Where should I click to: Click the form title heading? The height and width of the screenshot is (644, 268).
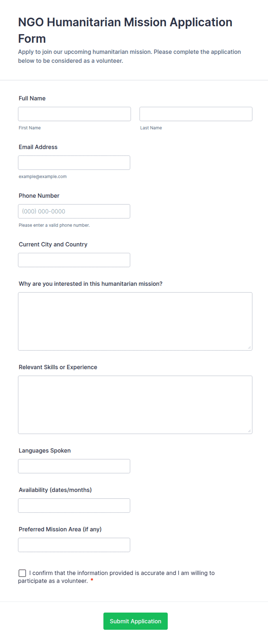tap(125, 30)
